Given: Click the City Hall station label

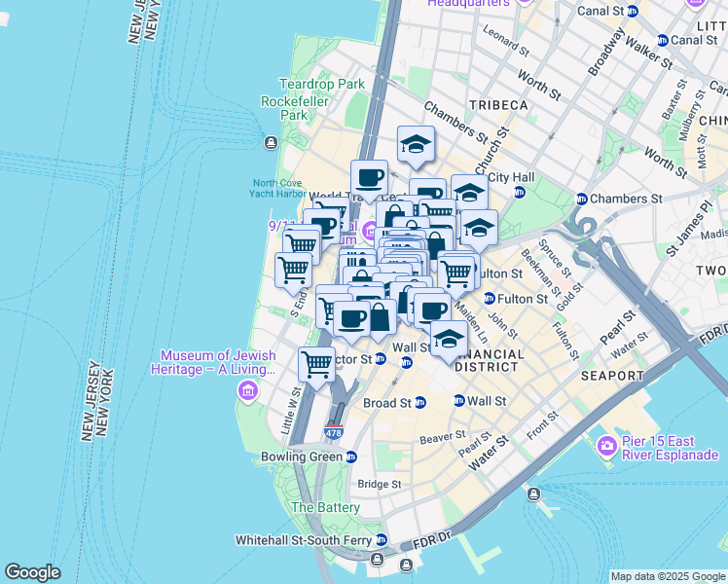Looking at the screenshot, I should coord(512,177).
